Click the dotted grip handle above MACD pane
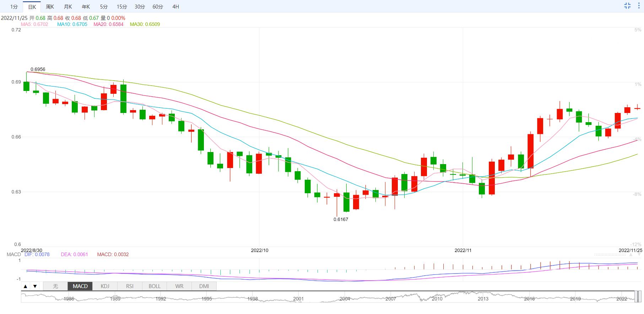This screenshot has width=644, height=314. 610,255
